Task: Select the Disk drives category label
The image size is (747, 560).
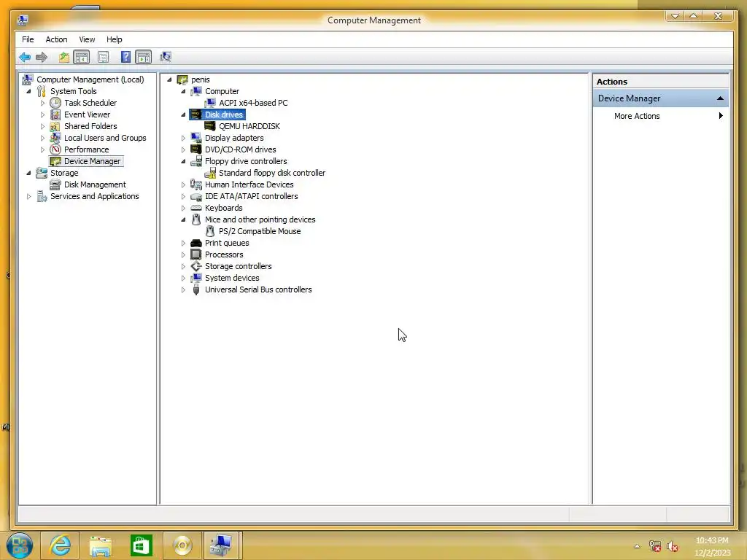Action: point(224,114)
